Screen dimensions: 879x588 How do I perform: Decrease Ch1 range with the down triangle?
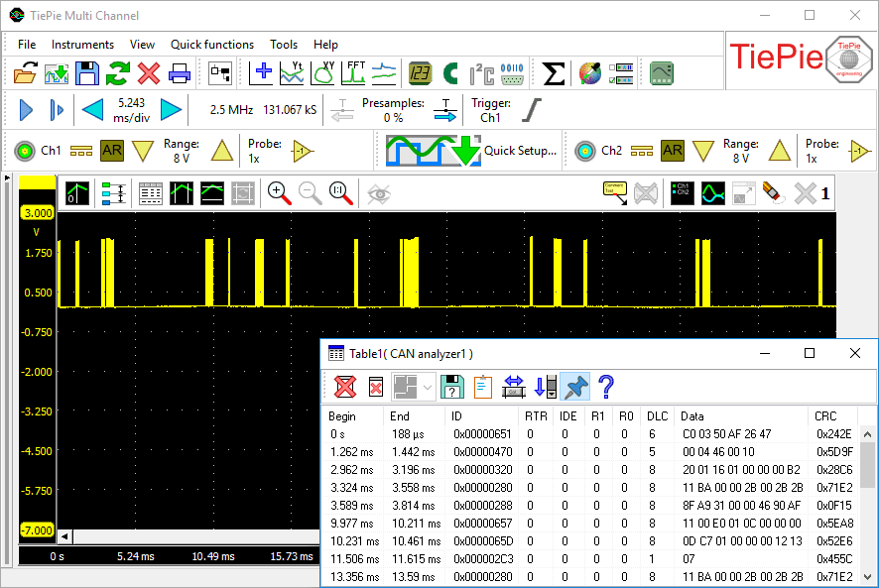click(144, 151)
